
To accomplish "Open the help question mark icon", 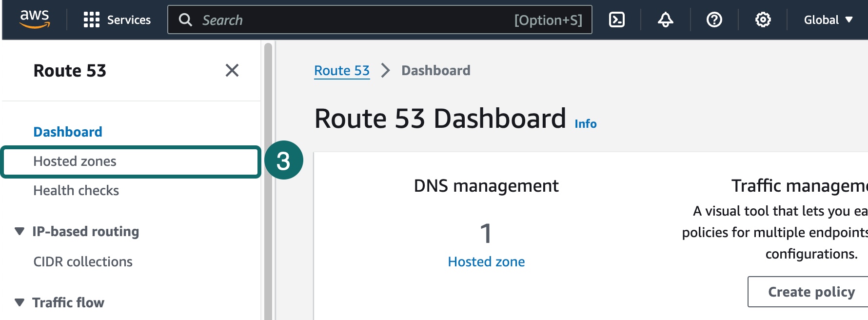I will 714,20.
